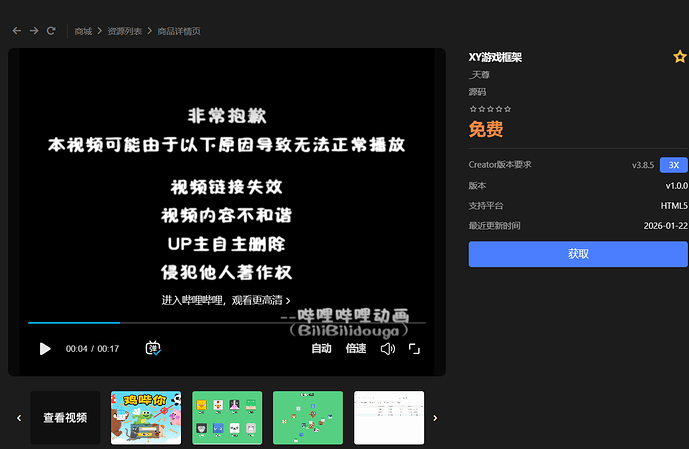
Task: Open the 倍速 playback speed menu
Action: click(x=356, y=348)
